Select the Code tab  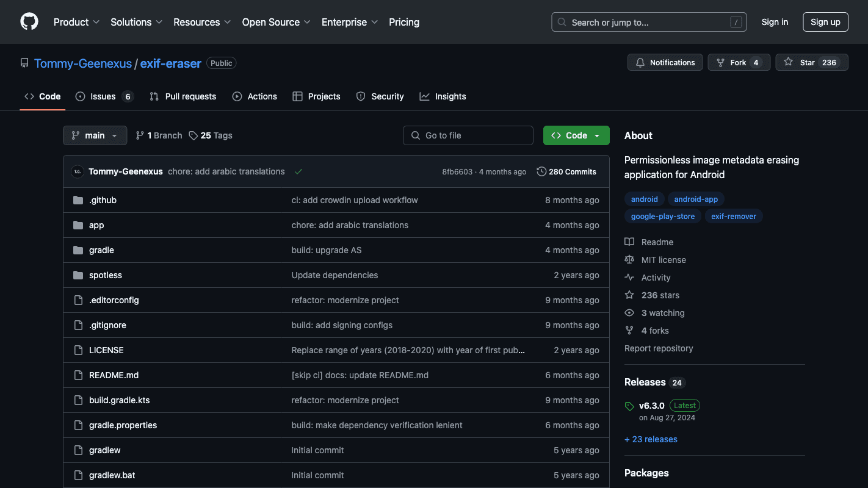tap(43, 96)
